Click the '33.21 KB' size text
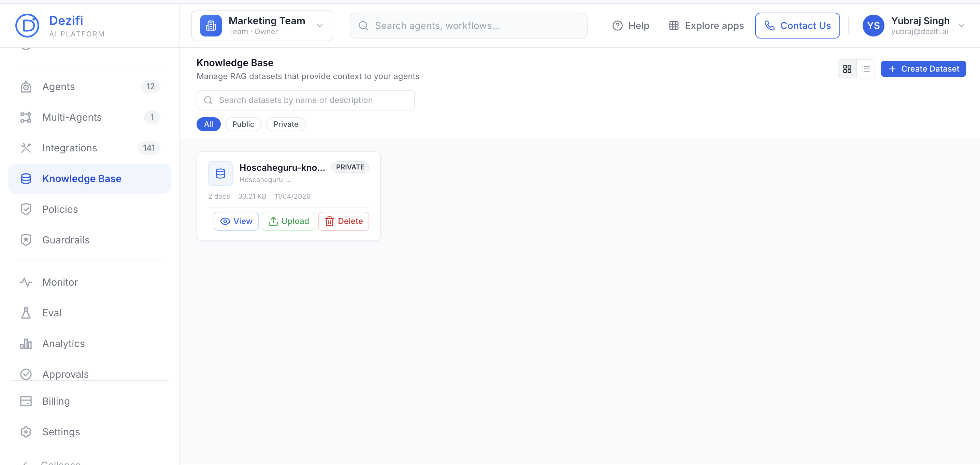 [252, 197]
